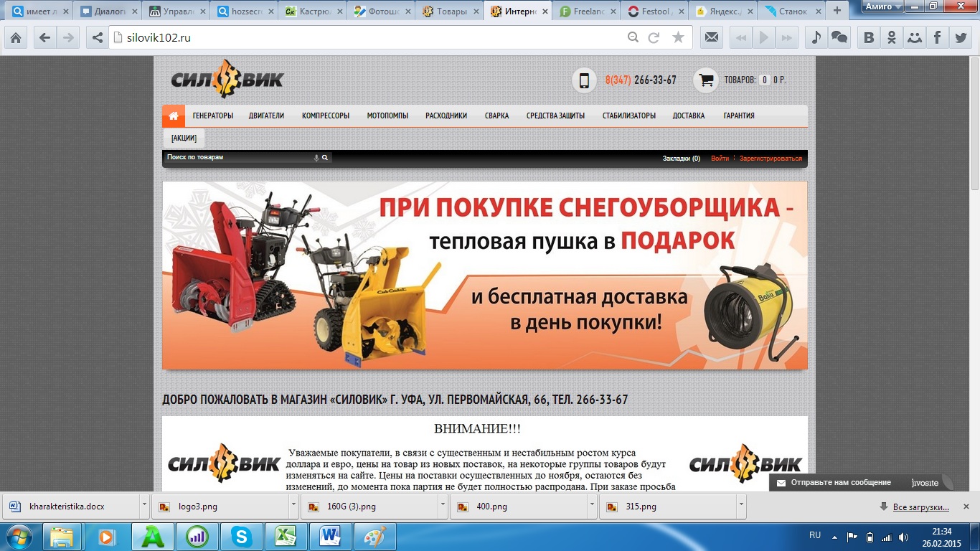The width and height of the screenshot is (980, 551).
Task: Open the ДОСТАВКА menu item
Action: click(689, 116)
